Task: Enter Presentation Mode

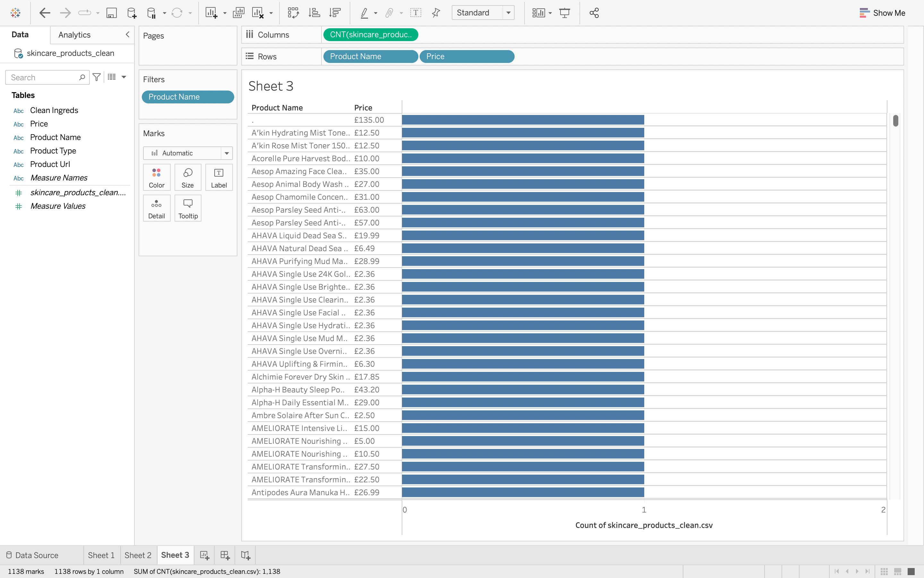Action: pyautogui.click(x=564, y=13)
